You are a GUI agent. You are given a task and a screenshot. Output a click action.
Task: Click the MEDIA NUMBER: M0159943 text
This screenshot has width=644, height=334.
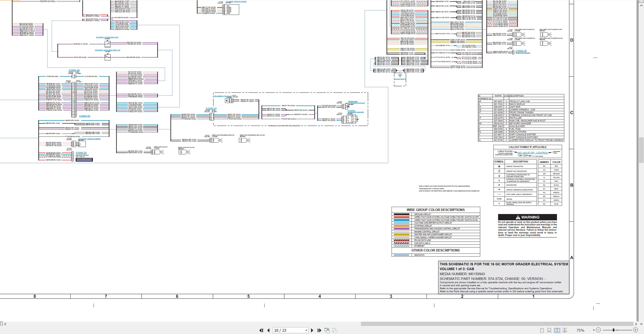point(462,274)
